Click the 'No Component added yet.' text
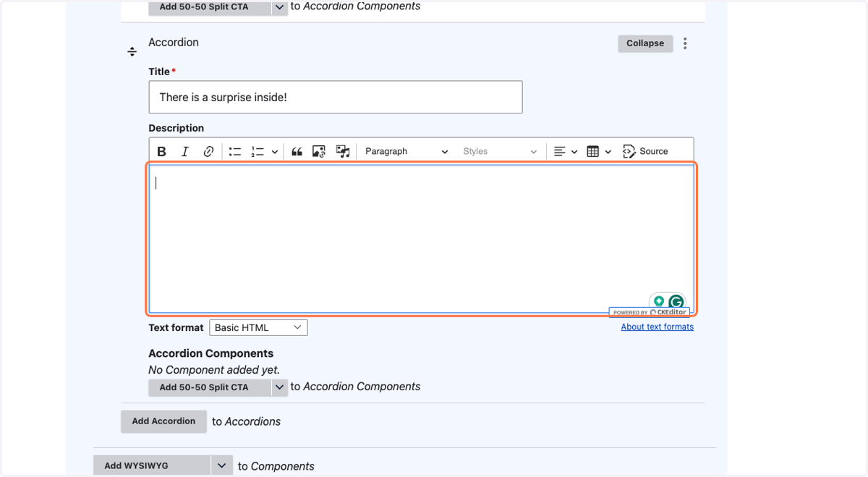Viewport: 868px width, 477px height. (x=214, y=369)
